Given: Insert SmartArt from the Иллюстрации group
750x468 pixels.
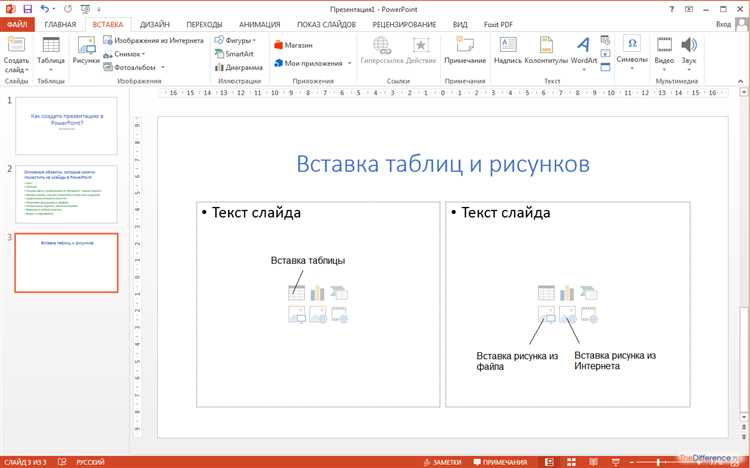Looking at the screenshot, I should 239,54.
